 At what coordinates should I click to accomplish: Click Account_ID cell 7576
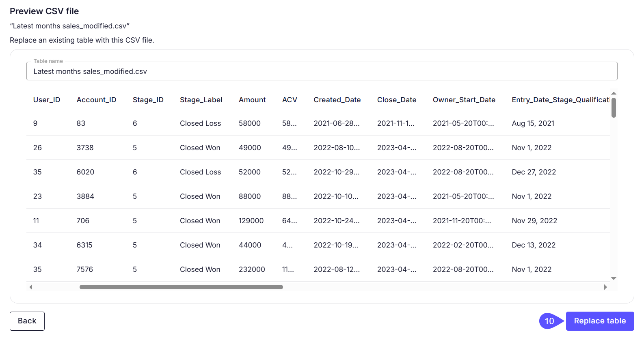85,269
